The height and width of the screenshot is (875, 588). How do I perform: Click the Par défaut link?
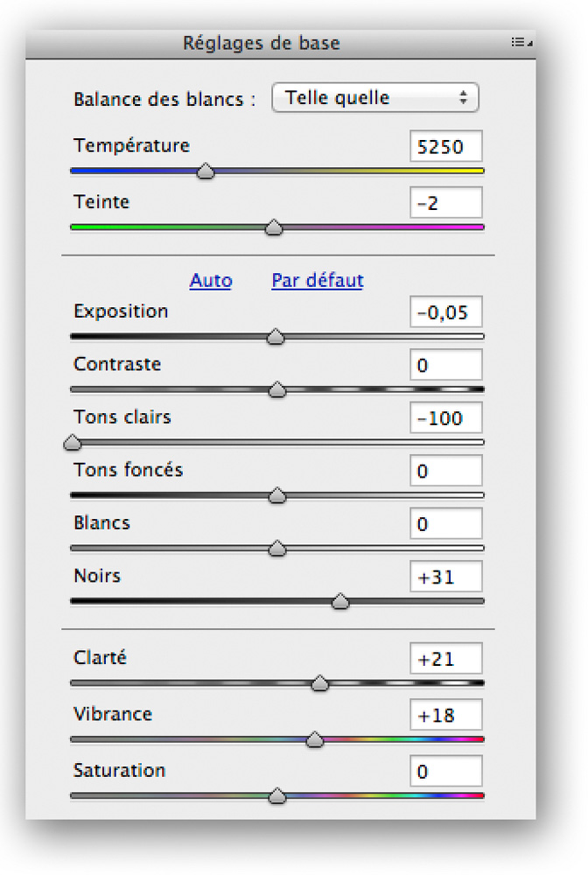pos(318,280)
